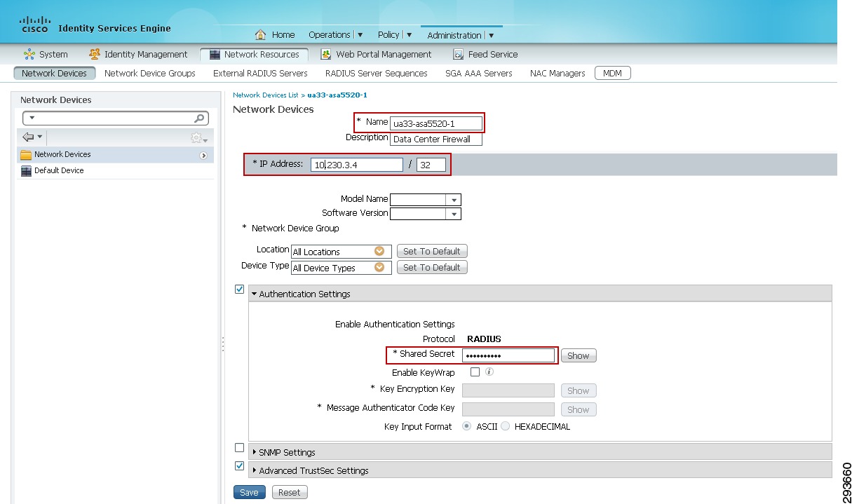The image size is (852, 504).
Task: Switch to the External RADIUS Servers tab
Action: (260, 73)
